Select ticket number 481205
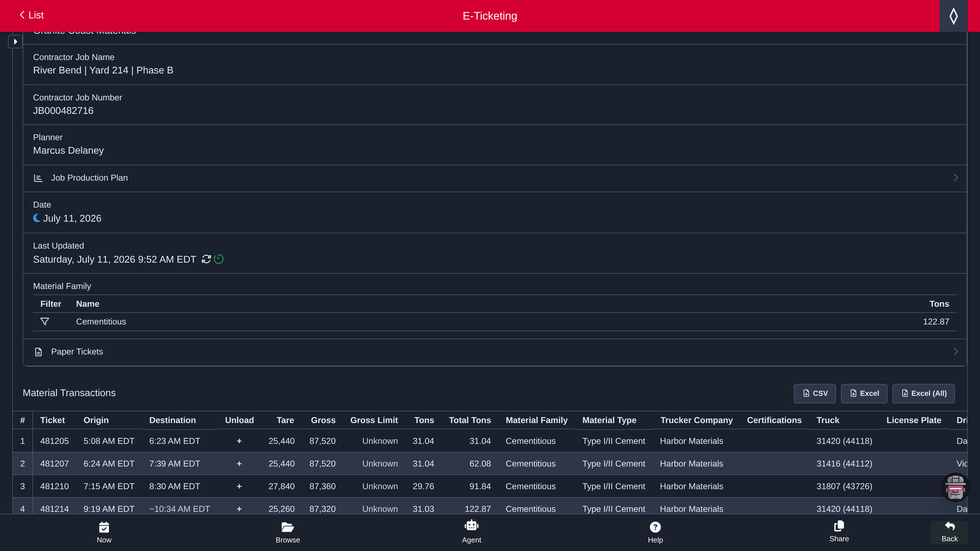Image resolution: width=980 pixels, height=551 pixels. pyautogui.click(x=55, y=441)
